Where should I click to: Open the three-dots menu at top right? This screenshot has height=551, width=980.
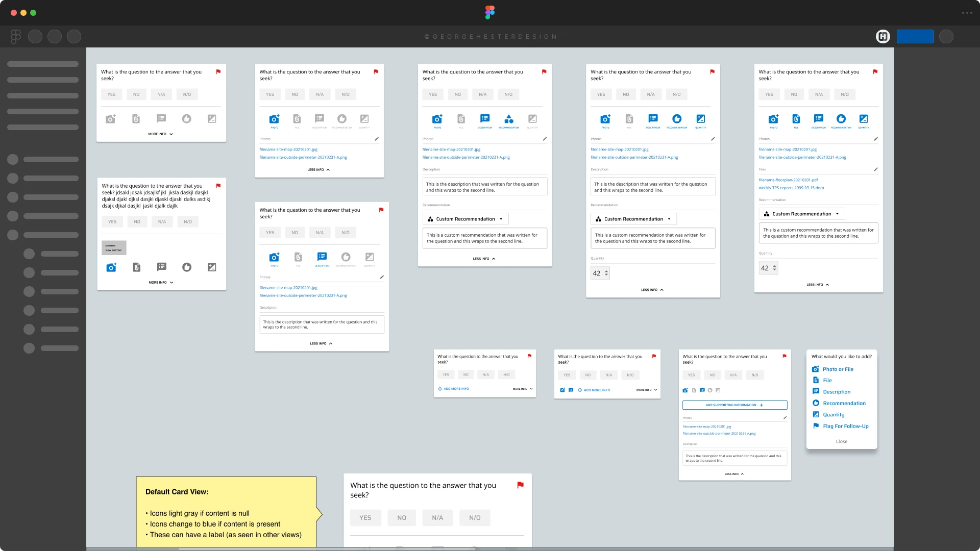tap(967, 13)
